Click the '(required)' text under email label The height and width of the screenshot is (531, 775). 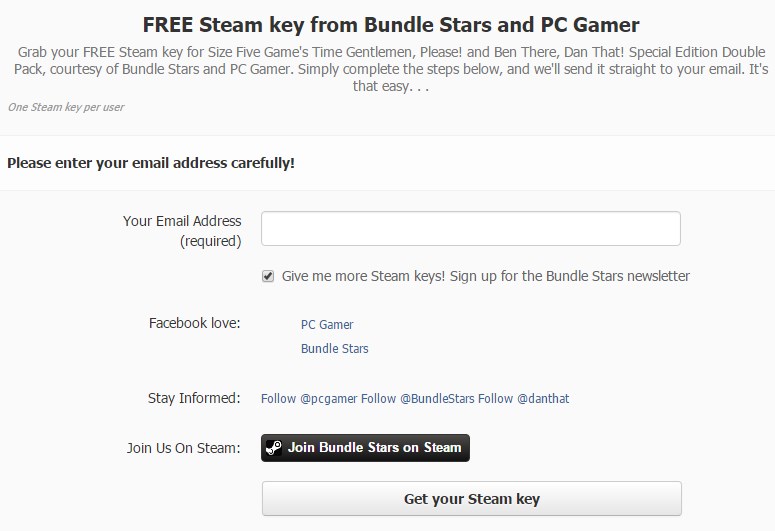click(x=211, y=241)
